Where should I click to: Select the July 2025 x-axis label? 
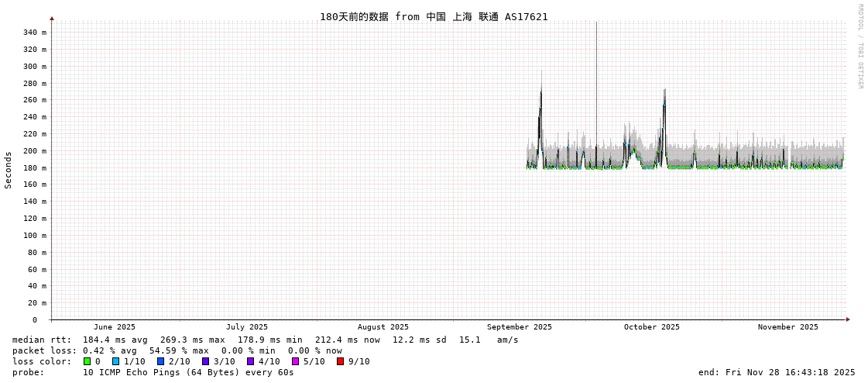(x=247, y=327)
